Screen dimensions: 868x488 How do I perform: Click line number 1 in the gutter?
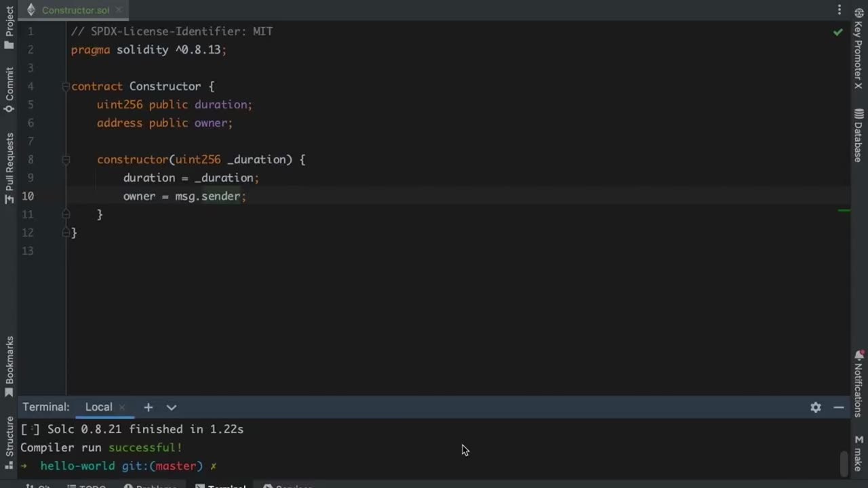31,31
